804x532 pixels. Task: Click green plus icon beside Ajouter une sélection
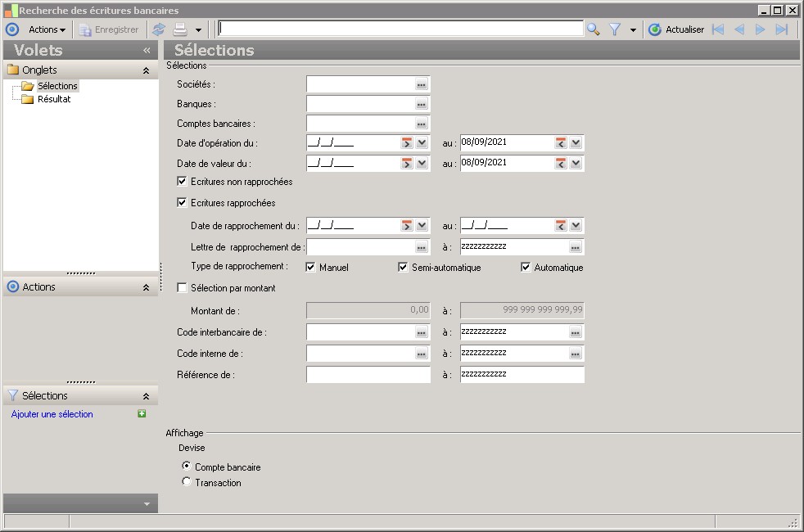(x=142, y=414)
